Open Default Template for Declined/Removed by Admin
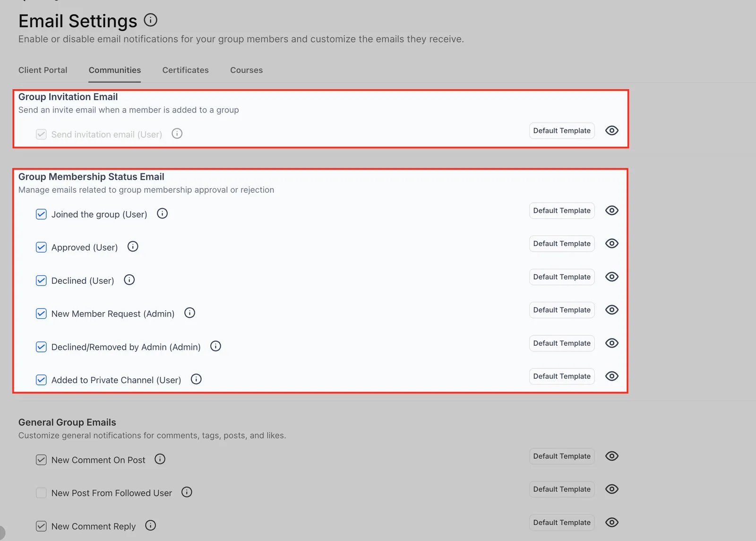The image size is (756, 541). (562, 343)
